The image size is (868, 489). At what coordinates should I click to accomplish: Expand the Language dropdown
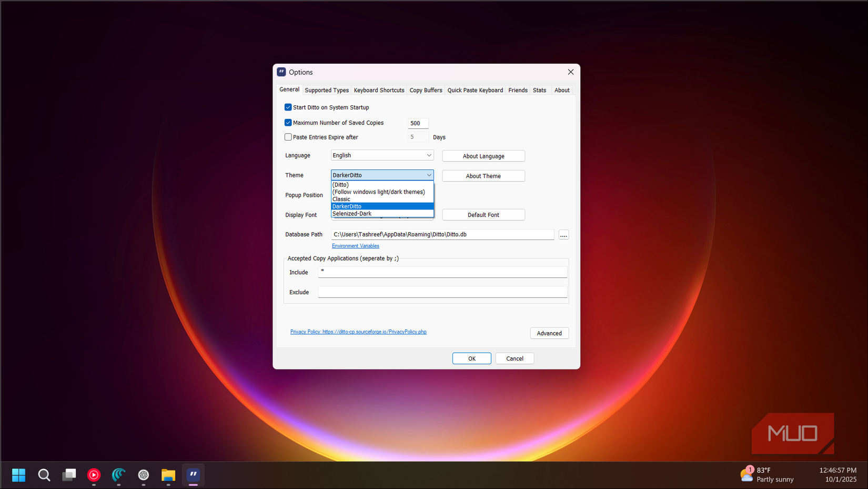point(382,155)
